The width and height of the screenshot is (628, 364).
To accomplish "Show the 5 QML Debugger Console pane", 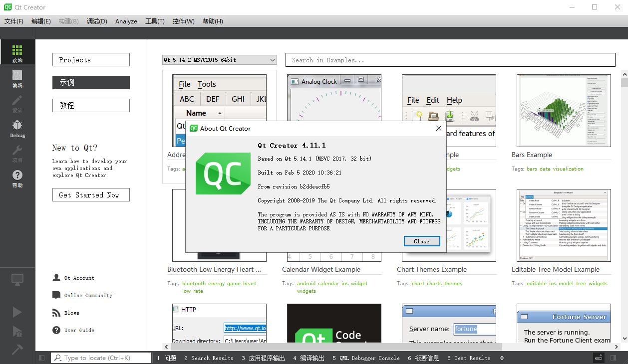I will 366,358.
